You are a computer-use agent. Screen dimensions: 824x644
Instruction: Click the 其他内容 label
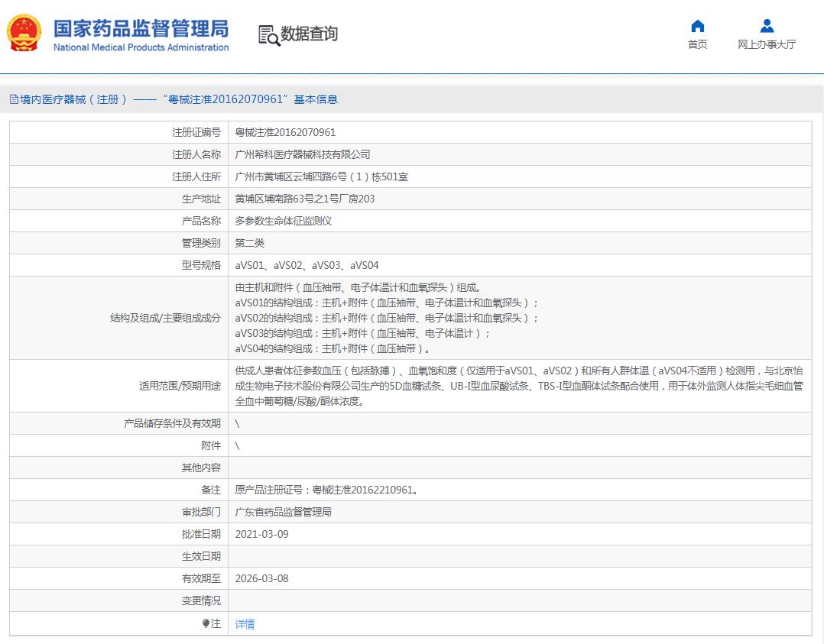201,468
